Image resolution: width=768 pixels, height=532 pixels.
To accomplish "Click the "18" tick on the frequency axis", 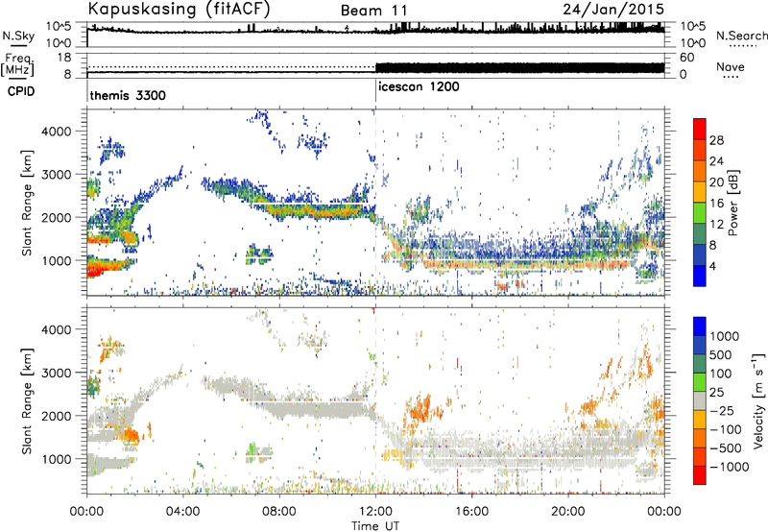I will coord(64,57).
